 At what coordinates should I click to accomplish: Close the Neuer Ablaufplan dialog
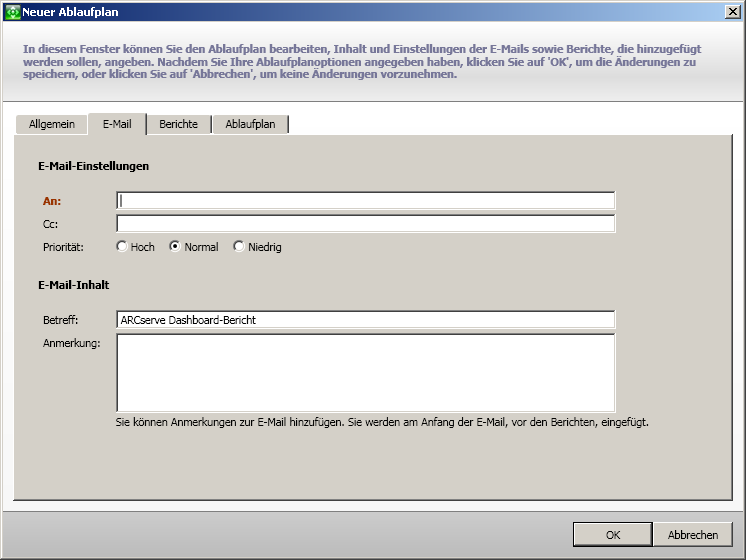tap(732, 12)
